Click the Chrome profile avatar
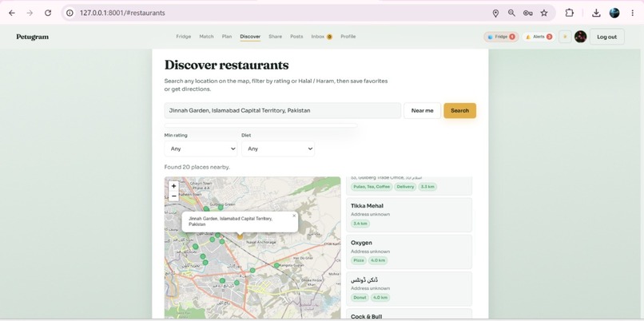Screen dimensions: 644x321 click(x=614, y=13)
